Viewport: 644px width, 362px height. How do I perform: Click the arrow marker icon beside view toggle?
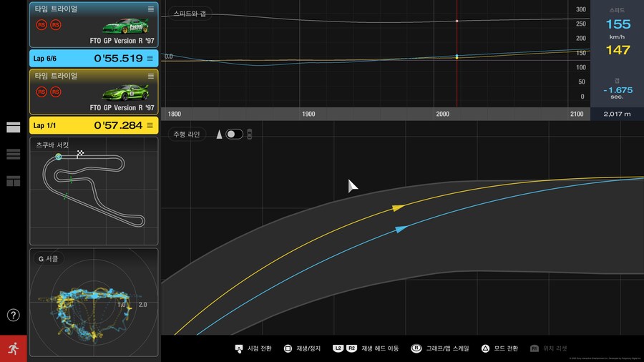(220, 134)
